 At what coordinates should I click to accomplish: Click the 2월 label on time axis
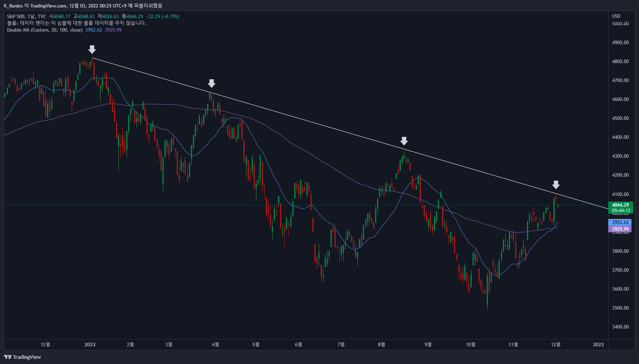tap(130, 345)
